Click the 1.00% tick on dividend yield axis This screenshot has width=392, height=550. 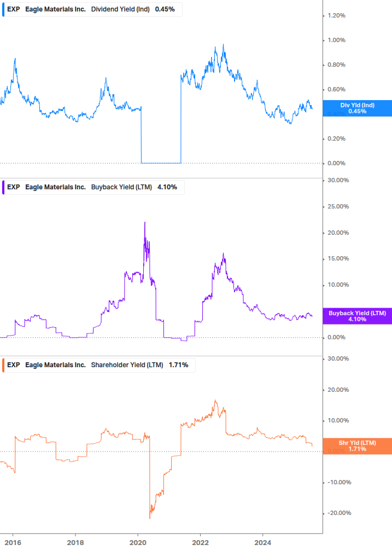[x=336, y=40]
